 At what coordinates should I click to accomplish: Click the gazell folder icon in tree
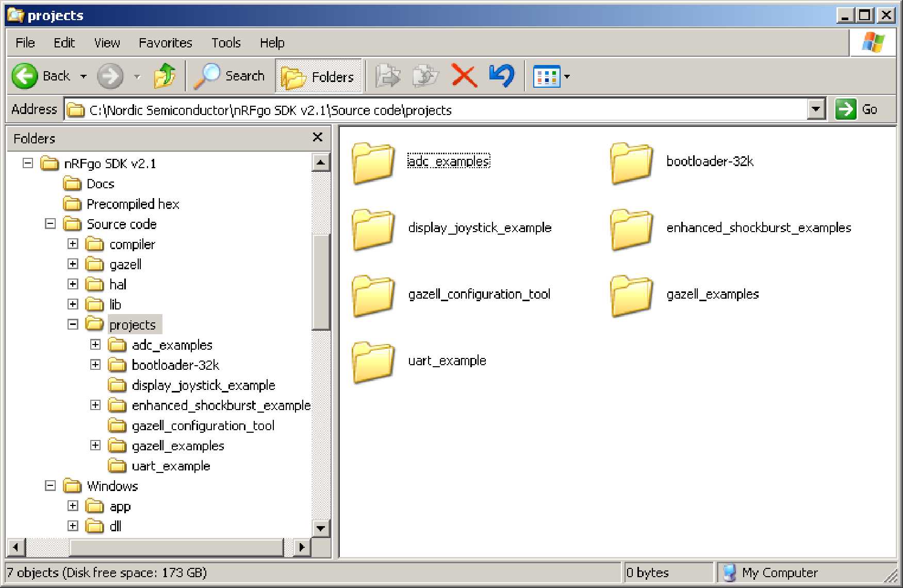click(x=94, y=264)
